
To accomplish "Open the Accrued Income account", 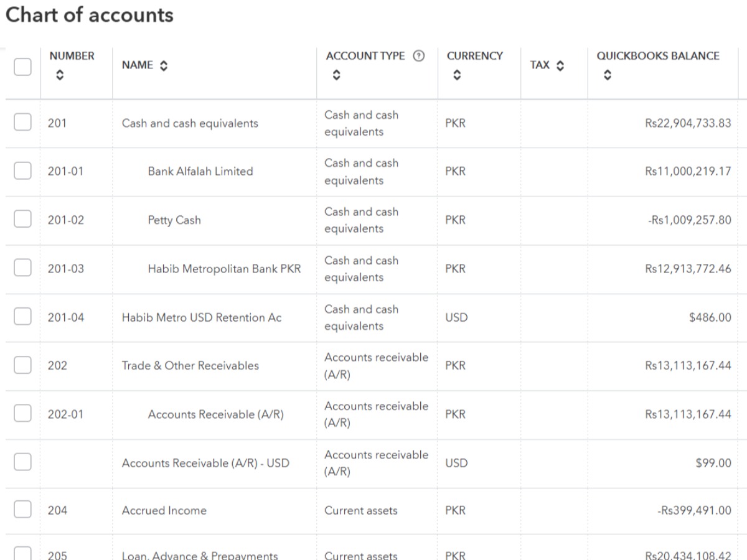I will click(164, 510).
